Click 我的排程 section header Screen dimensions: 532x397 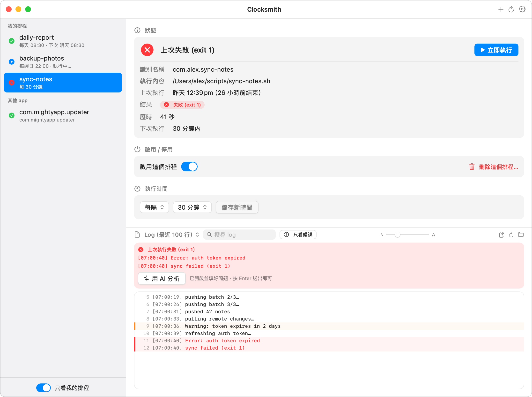(x=17, y=26)
